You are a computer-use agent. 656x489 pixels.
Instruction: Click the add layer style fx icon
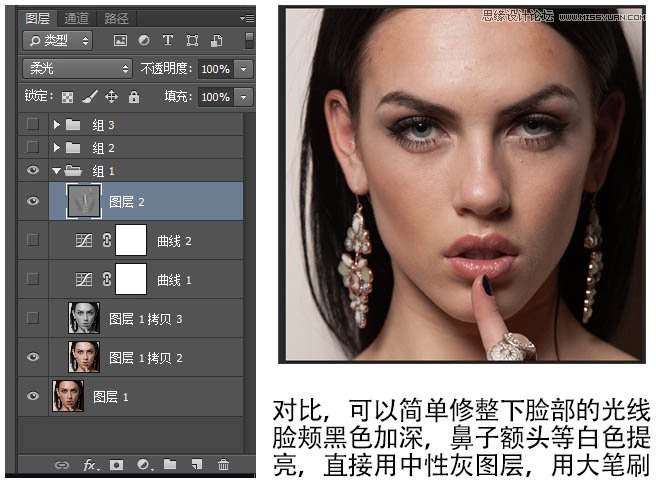(x=89, y=465)
